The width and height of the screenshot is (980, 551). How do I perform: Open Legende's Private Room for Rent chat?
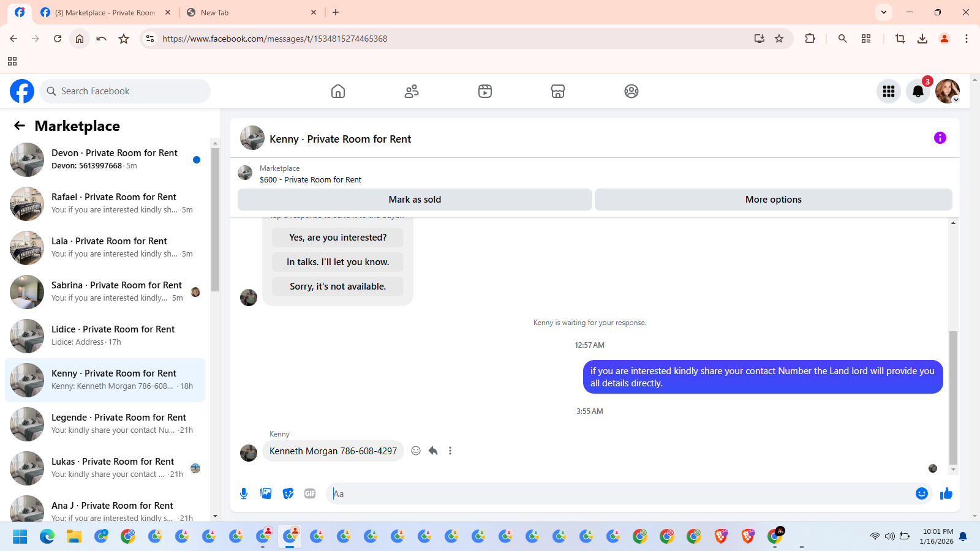(105, 424)
